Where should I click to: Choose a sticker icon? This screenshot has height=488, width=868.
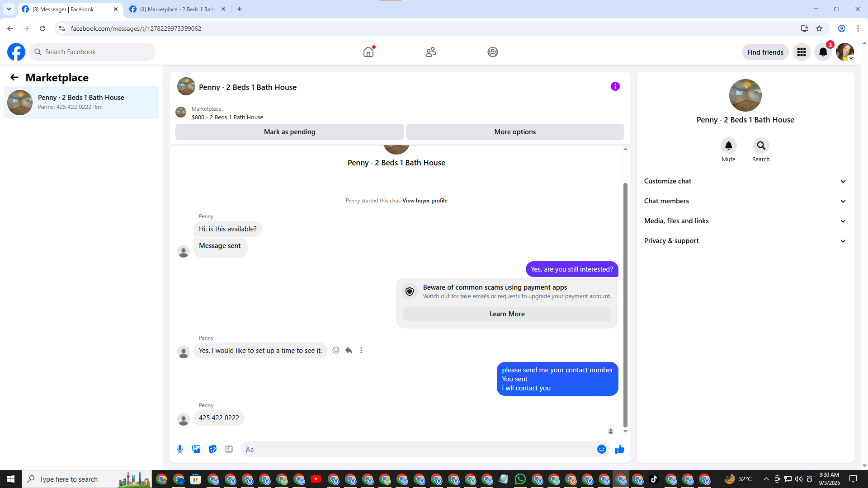click(212, 449)
